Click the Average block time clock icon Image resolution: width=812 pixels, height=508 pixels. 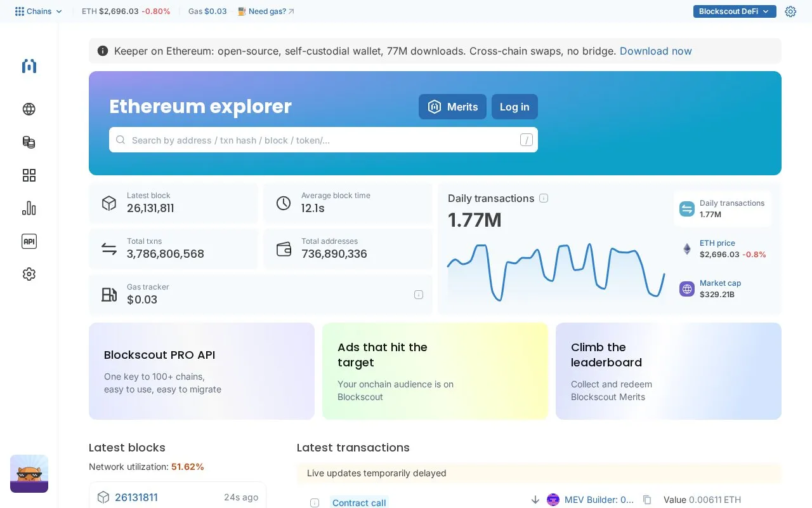(284, 203)
